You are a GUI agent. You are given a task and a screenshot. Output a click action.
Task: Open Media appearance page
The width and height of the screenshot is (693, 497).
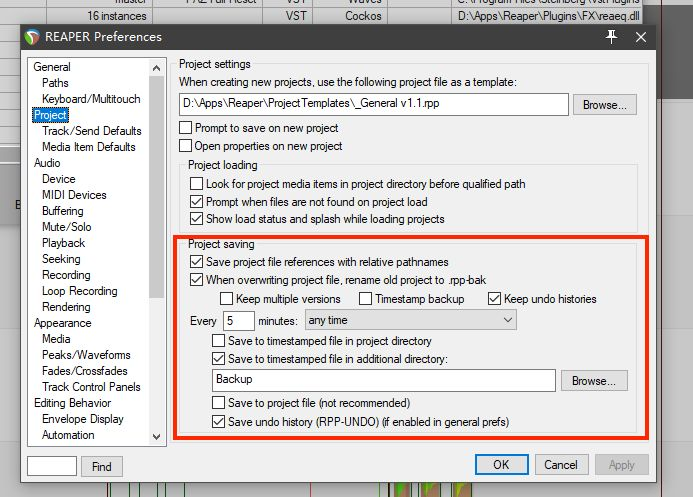56,339
